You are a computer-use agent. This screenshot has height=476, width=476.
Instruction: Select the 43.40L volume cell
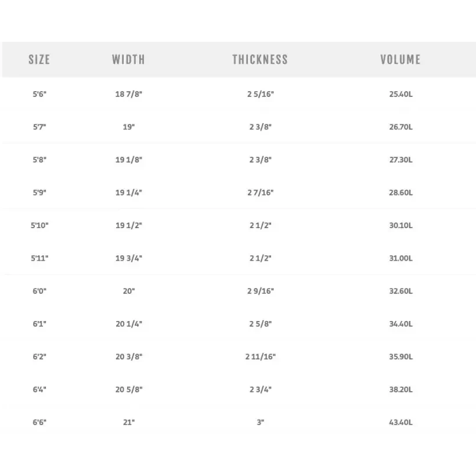pyautogui.click(x=401, y=422)
